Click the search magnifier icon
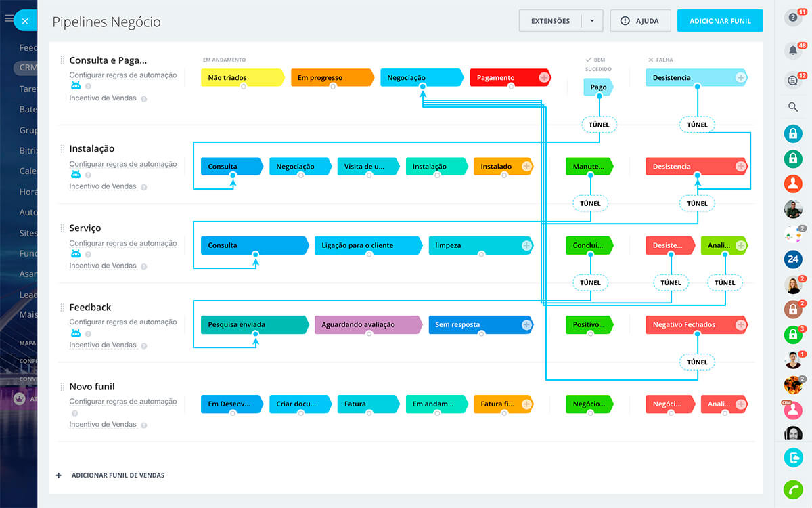This screenshot has width=812, height=508. pyautogui.click(x=793, y=107)
